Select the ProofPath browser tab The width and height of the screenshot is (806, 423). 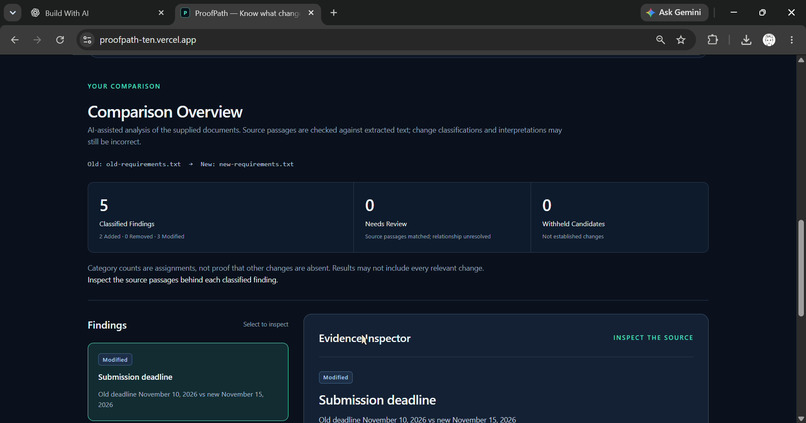point(248,13)
